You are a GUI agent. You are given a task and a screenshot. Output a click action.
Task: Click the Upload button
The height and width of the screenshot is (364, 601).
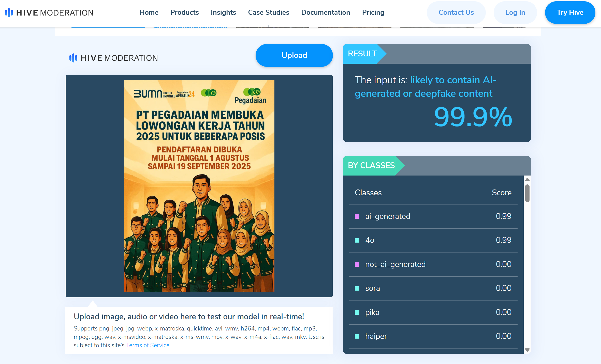pyautogui.click(x=294, y=55)
